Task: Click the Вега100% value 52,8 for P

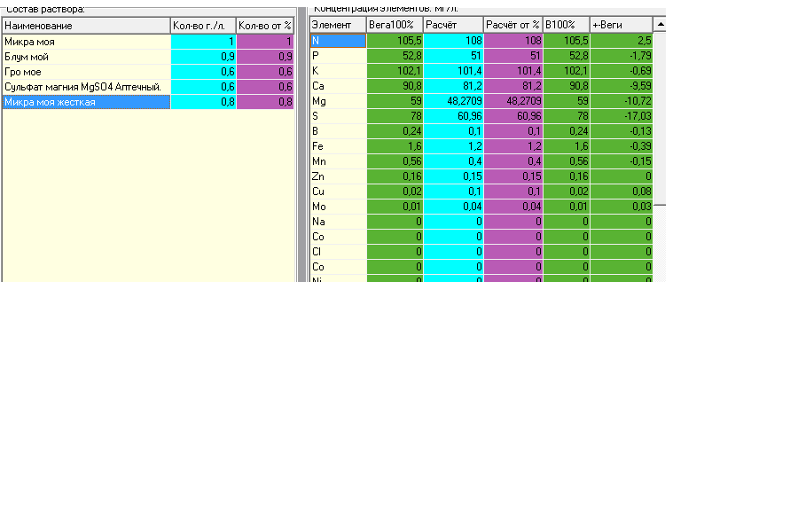Action: point(395,56)
